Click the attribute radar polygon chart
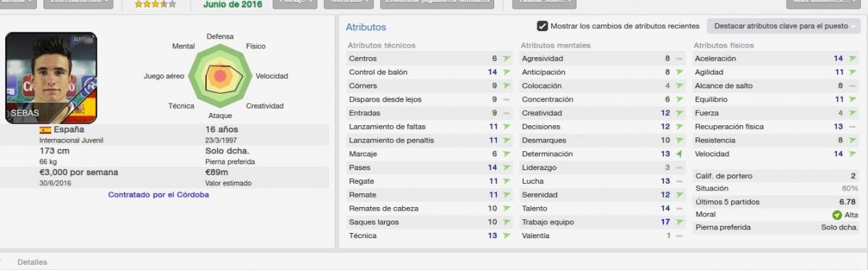This screenshot has height=270, width=868. pos(219,75)
